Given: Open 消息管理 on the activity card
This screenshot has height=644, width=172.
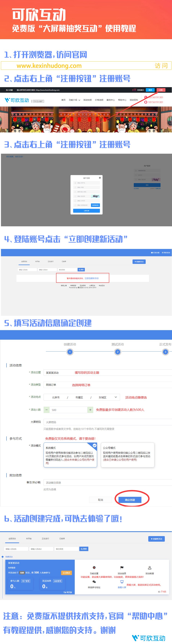Looking at the screenshot, I should (58, 581).
